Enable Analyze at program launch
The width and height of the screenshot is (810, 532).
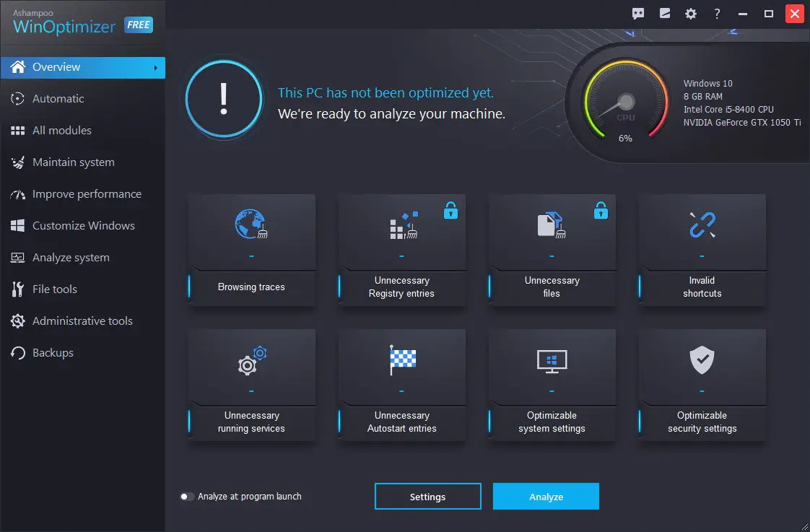pos(186,496)
